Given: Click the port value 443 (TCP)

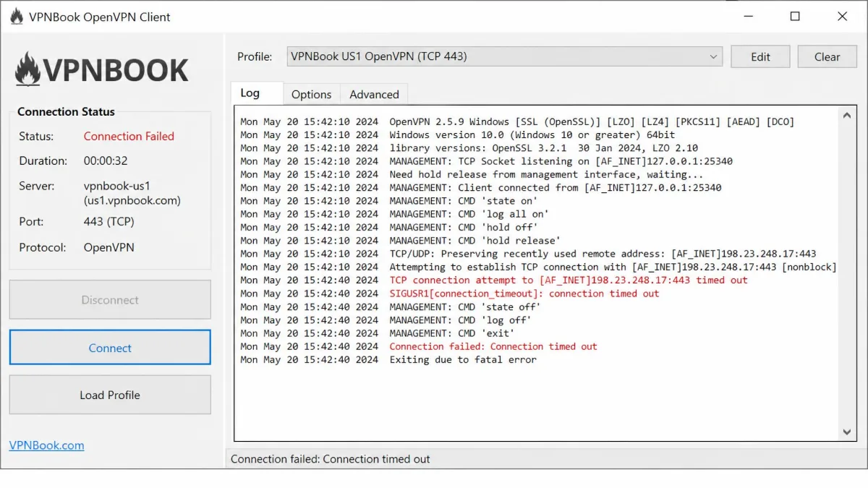Looking at the screenshot, I should pos(109,221).
